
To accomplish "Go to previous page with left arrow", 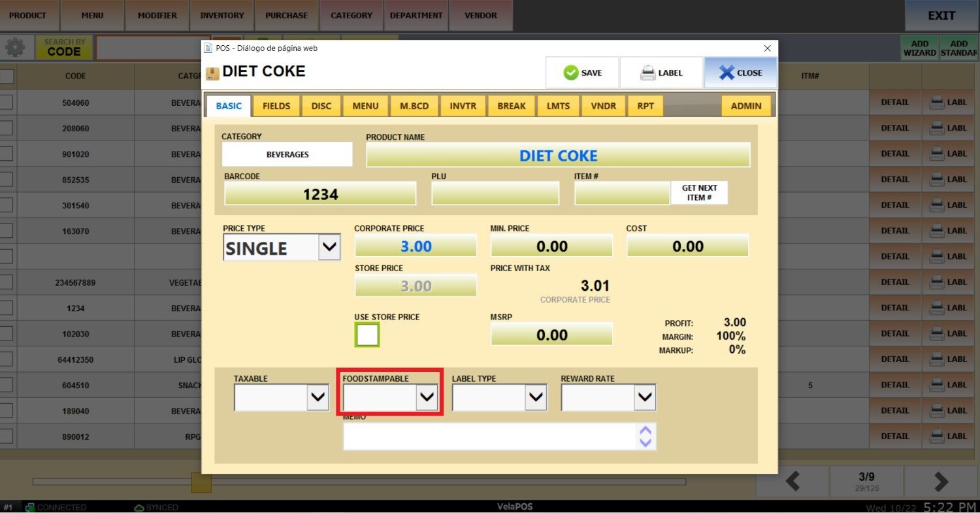I will (x=792, y=482).
